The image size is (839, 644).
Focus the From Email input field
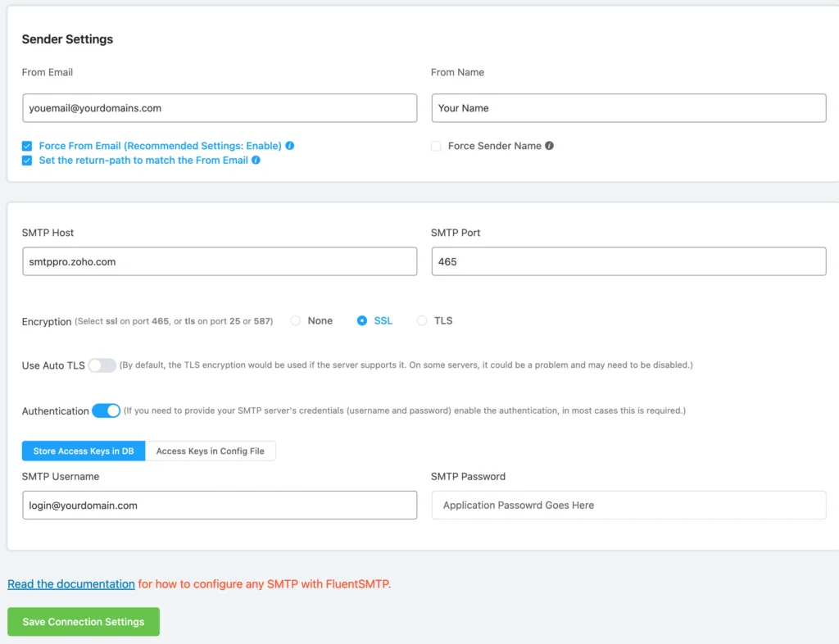(220, 108)
